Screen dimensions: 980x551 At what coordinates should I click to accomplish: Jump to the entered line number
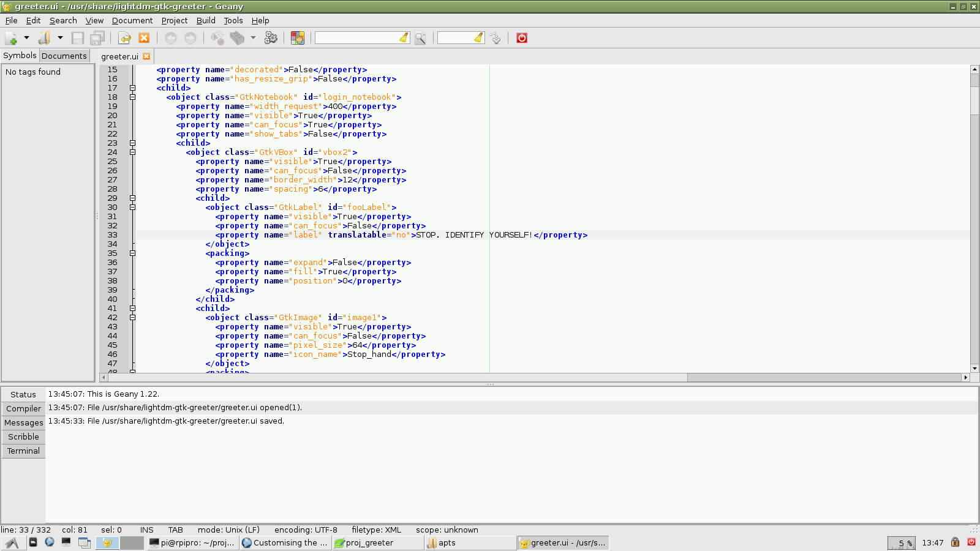(496, 38)
